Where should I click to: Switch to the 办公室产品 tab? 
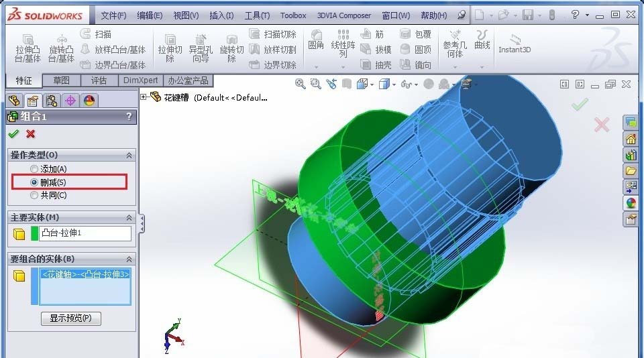tap(188, 80)
